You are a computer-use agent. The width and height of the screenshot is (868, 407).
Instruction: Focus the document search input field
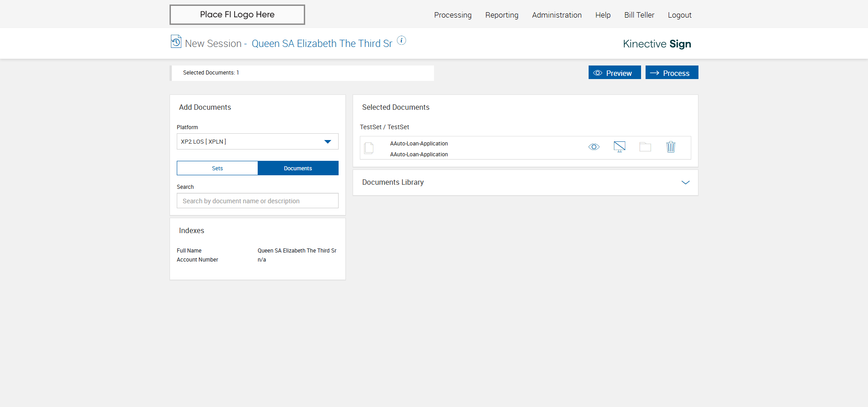(257, 201)
